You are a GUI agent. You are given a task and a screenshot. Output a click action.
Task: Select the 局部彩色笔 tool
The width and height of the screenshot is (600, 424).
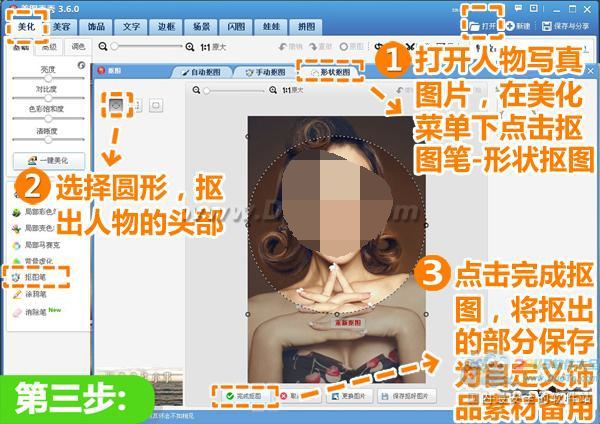tap(35, 212)
